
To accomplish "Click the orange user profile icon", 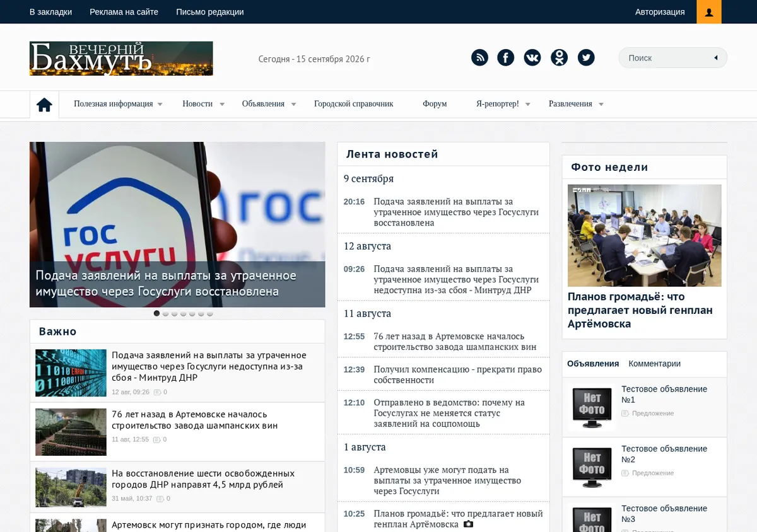I will 709,12.
